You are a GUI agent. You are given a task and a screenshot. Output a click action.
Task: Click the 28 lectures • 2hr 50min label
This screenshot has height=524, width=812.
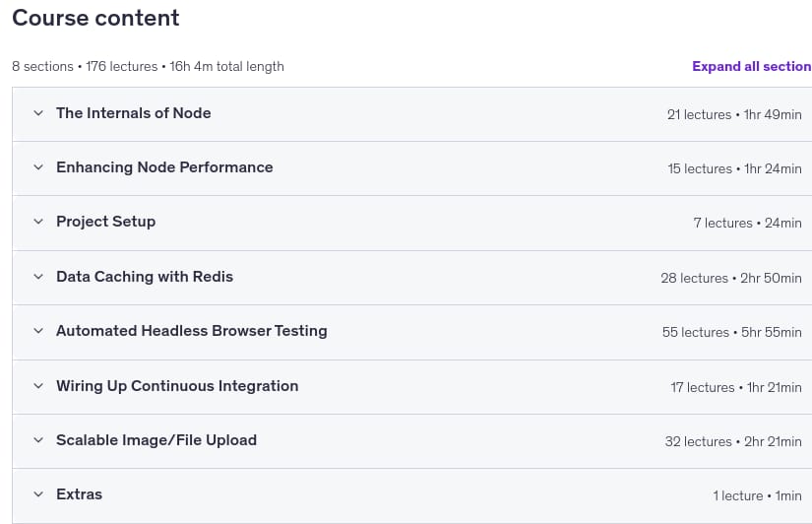731,278
